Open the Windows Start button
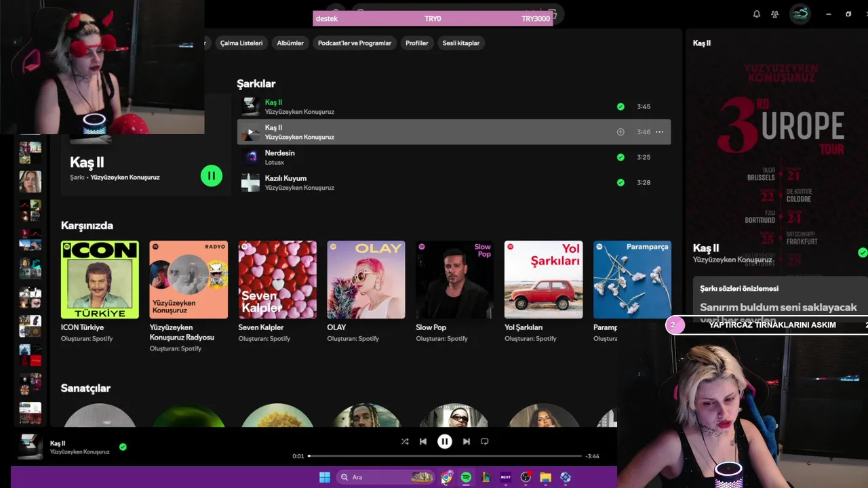The width and height of the screenshot is (868, 488). pos(325,477)
